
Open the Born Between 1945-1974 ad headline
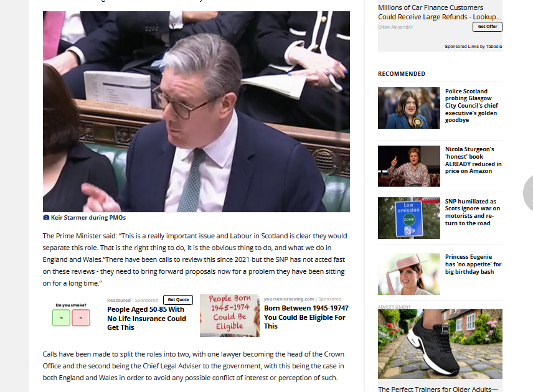[306, 317]
